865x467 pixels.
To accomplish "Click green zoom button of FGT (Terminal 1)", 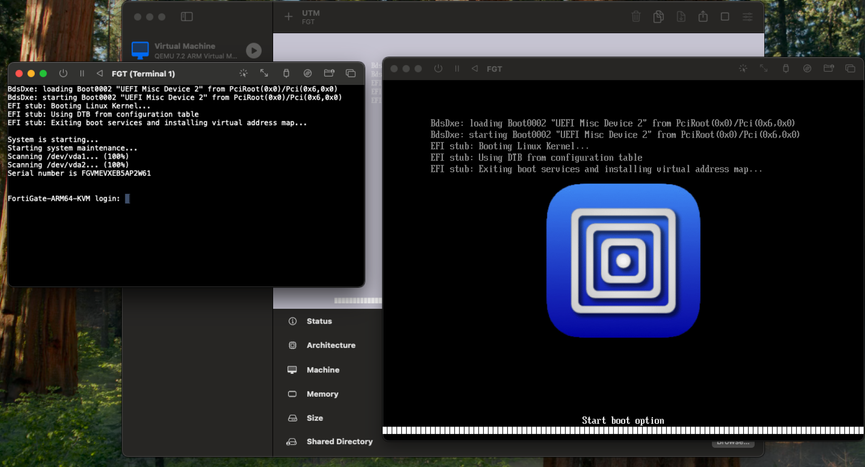I will 43,73.
